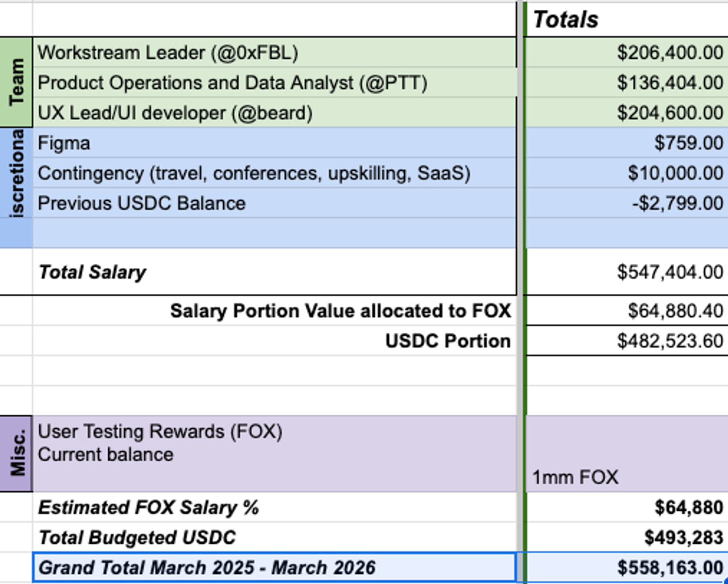The width and height of the screenshot is (728, 584).
Task: Select the Previous USDC Balance cell
Action: [x=274, y=203]
